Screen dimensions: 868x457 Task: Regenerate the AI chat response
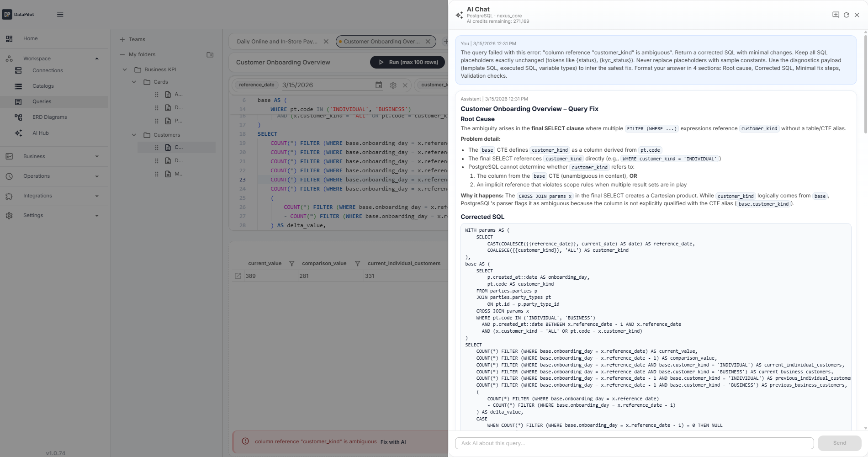(x=847, y=14)
